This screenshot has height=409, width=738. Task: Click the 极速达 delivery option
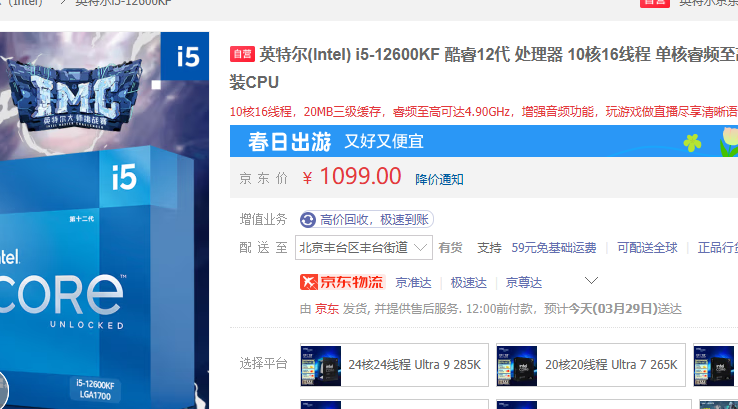point(468,282)
